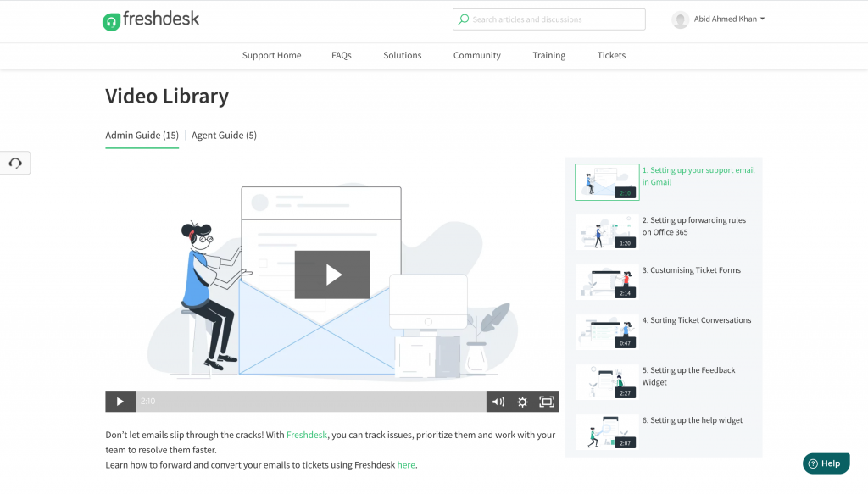The width and height of the screenshot is (868, 494).
Task: Open the Solutions menu item
Action: click(x=403, y=55)
